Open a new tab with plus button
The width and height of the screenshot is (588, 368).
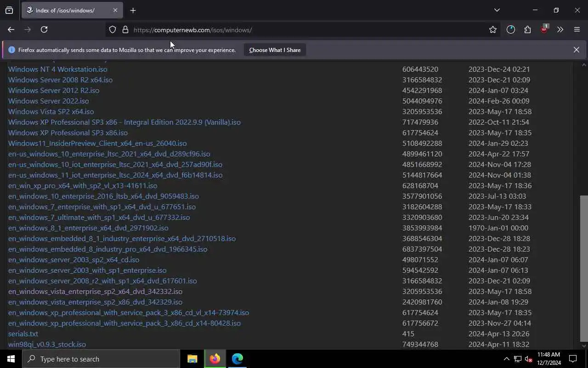click(x=133, y=10)
